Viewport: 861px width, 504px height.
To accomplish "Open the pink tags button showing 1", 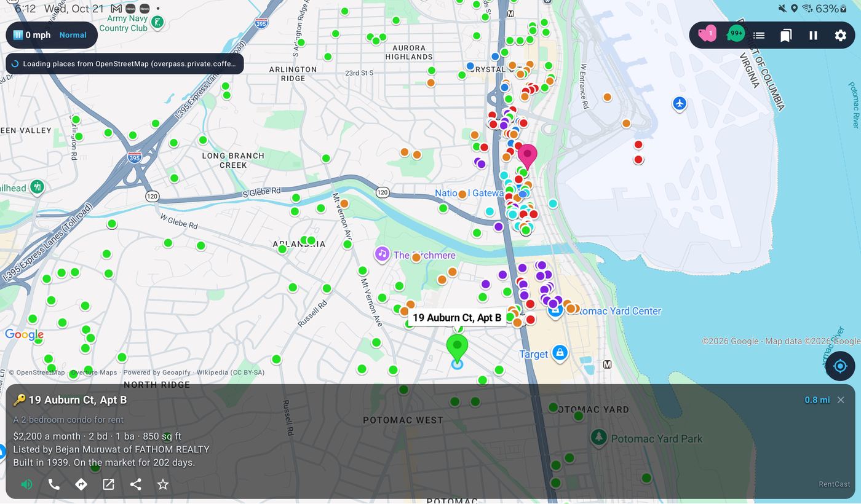I will (707, 34).
